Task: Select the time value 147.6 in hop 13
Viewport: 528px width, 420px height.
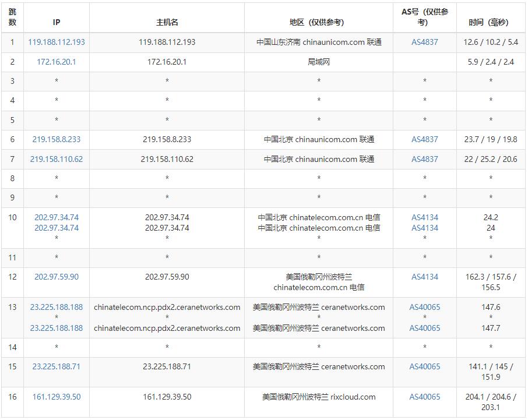Action: click(x=491, y=307)
